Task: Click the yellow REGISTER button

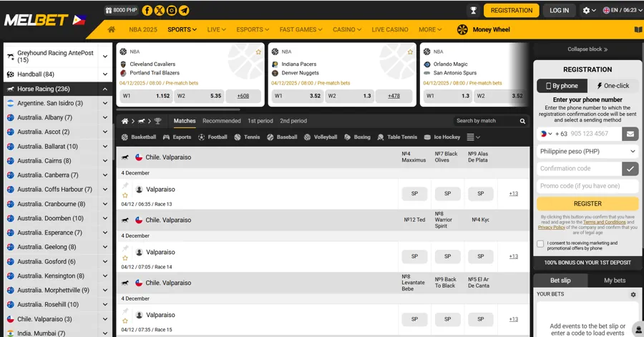Action: click(587, 204)
